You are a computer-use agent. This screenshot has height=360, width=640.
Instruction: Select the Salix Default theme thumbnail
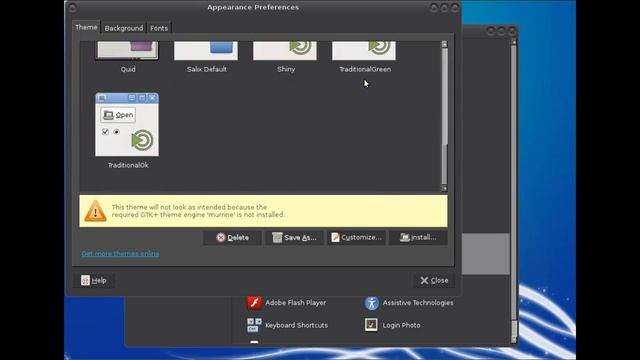(206, 50)
